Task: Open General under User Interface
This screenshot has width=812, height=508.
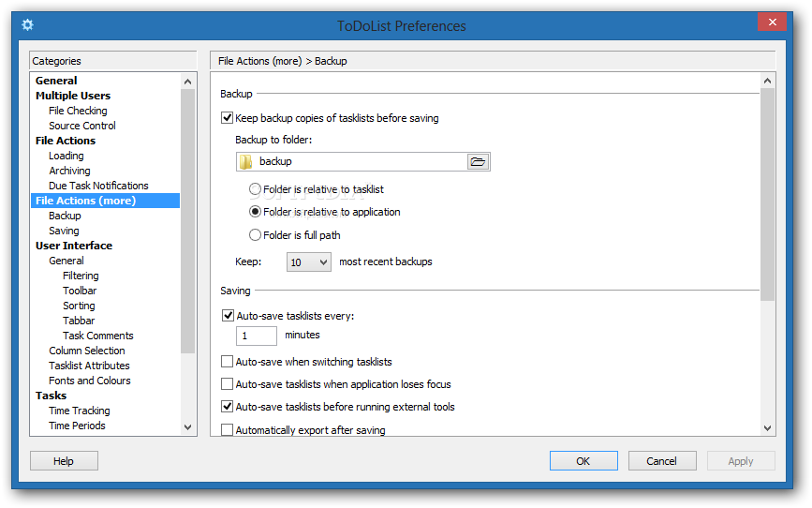Action: (x=66, y=261)
